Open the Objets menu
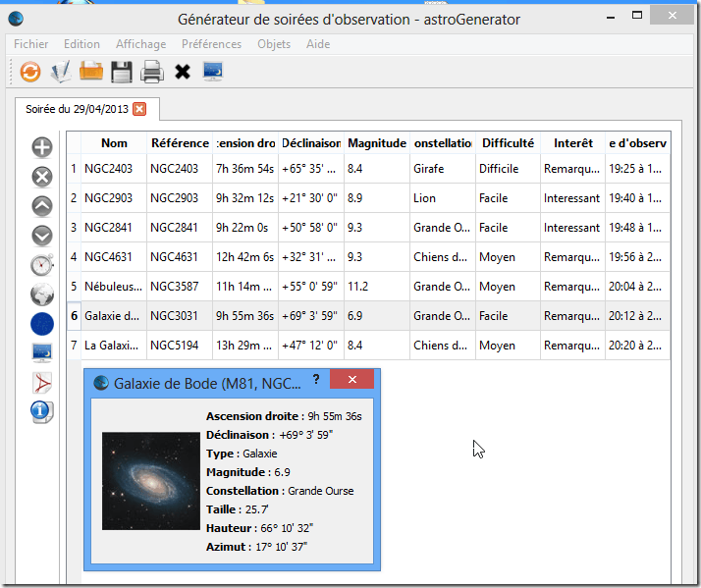701x588 pixels. pos(274,44)
